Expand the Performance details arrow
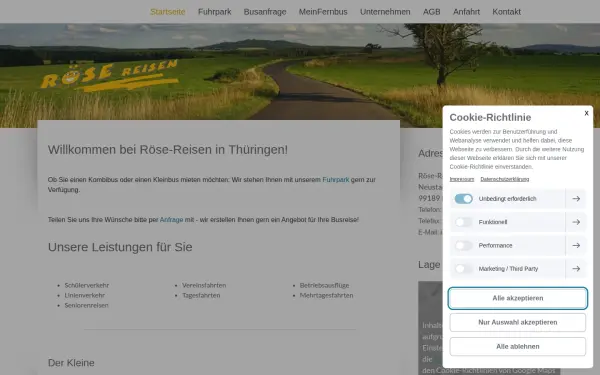The image size is (600, 375). click(x=576, y=245)
